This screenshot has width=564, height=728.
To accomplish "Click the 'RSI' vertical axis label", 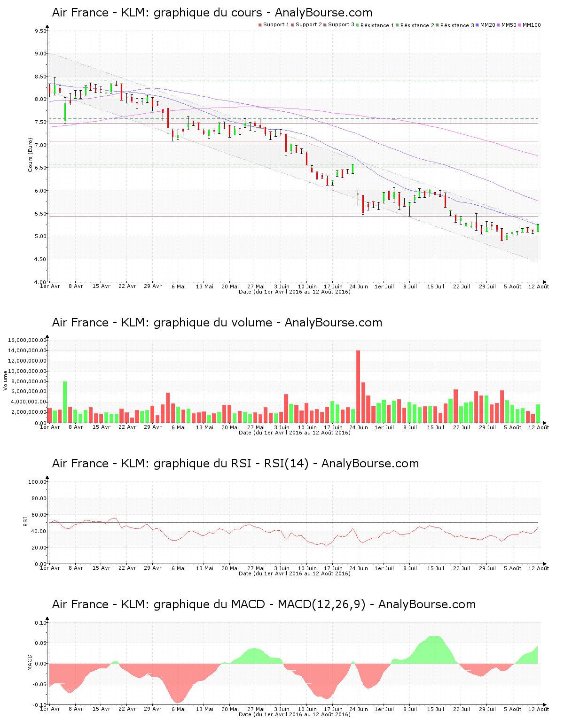I will [26, 521].
